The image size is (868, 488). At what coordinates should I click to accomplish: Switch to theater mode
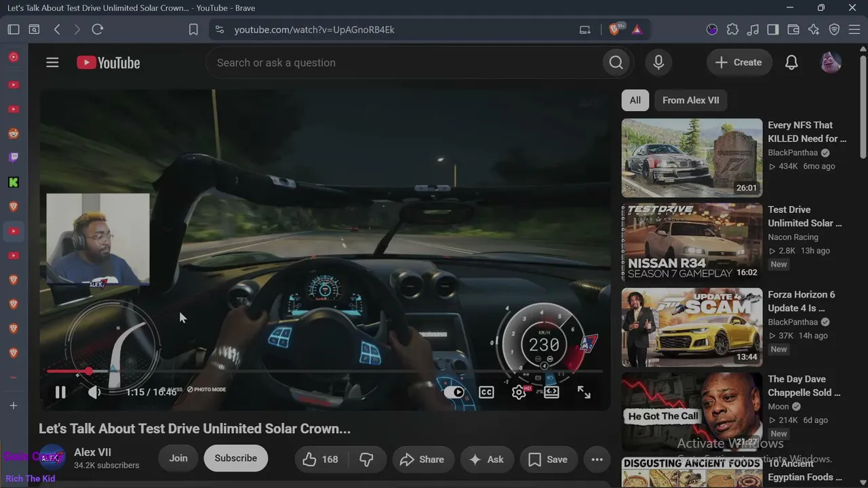(x=551, y=392)
